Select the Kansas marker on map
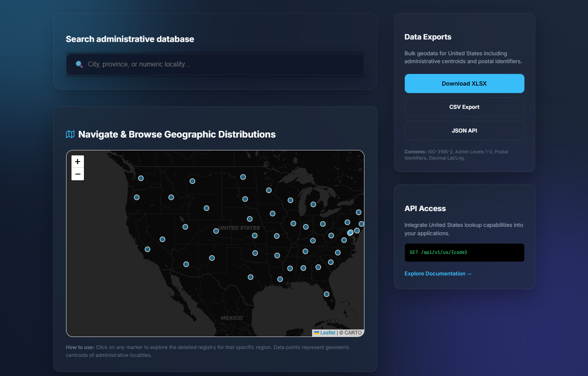 tap(255, 236)
